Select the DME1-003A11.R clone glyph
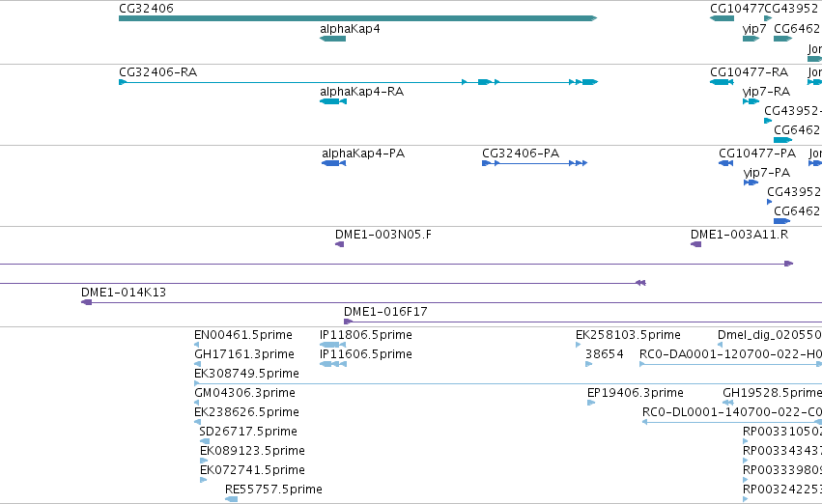This screenshot has height=504, width=822. tap(696, 244)
